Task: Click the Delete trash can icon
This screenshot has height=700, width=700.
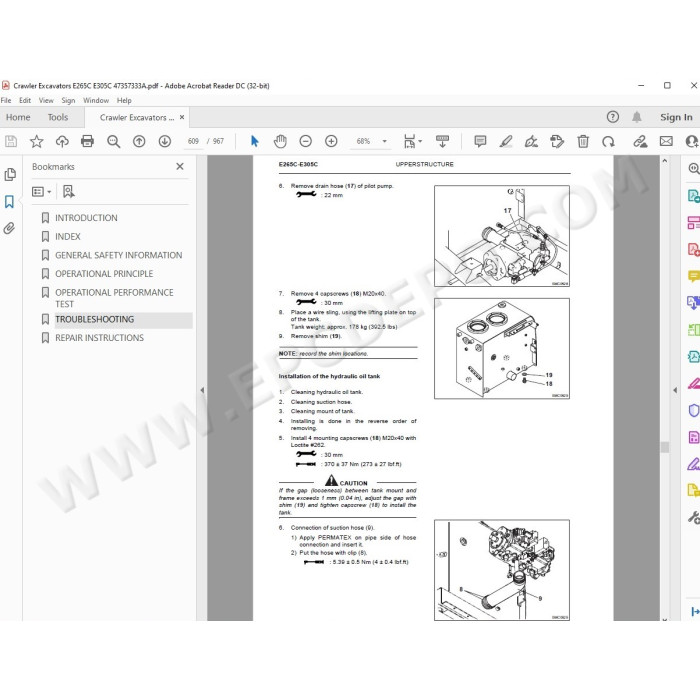Action: [x=583, y=142]
